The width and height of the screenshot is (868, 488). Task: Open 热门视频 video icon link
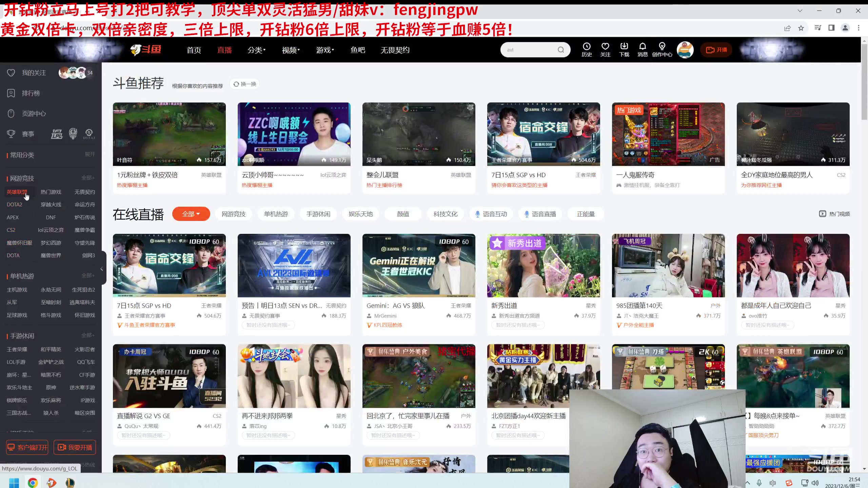(834, 214)
